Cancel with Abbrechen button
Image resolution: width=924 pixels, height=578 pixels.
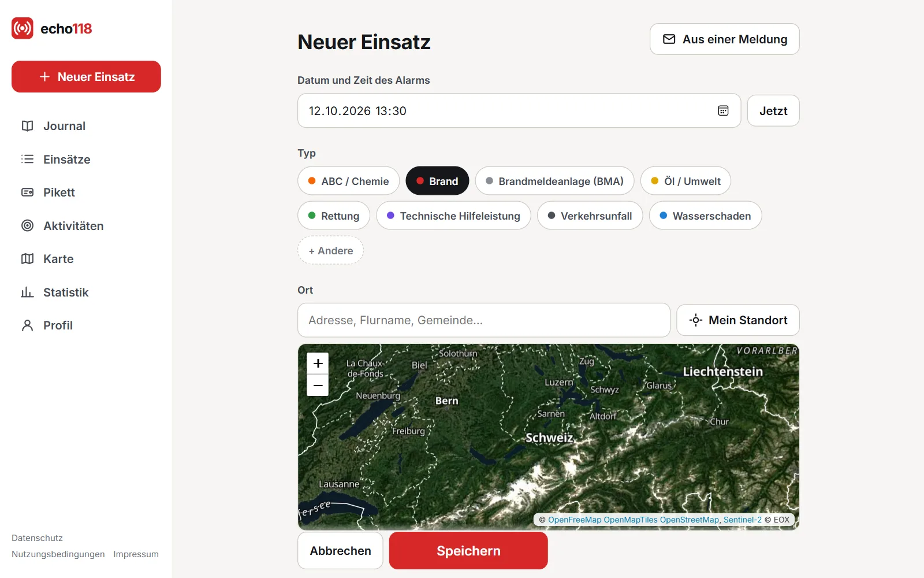(x=340, y=551)
